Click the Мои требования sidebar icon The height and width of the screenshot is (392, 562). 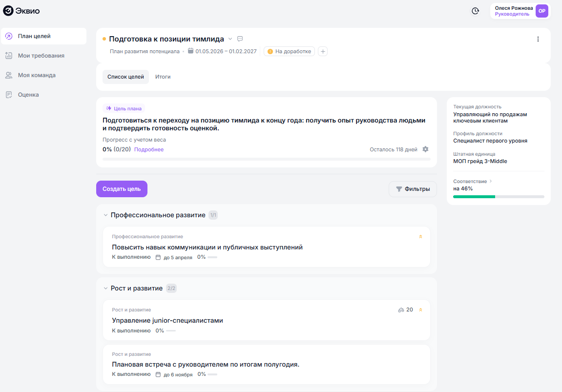coord(9,56)
